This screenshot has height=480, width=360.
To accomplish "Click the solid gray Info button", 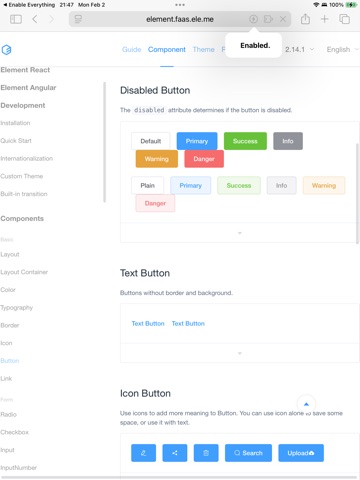I will coord(288,141).
